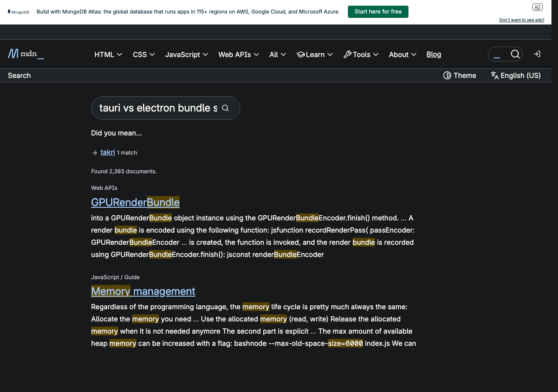Viewport: 558px width, 392px height.
Task: Click the MDN logo in header
Action: point(26,54)
